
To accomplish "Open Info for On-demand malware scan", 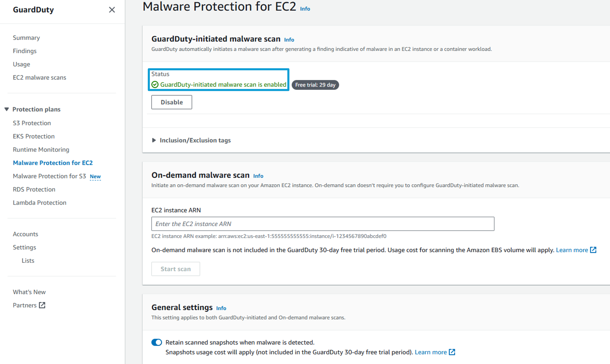I will (x=258, y=176).
